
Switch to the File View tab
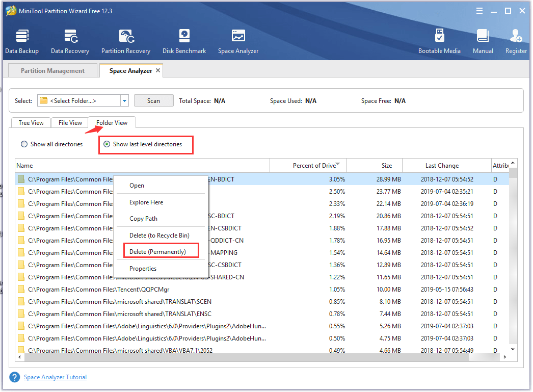pyautogui.click(x=70, y=123)
